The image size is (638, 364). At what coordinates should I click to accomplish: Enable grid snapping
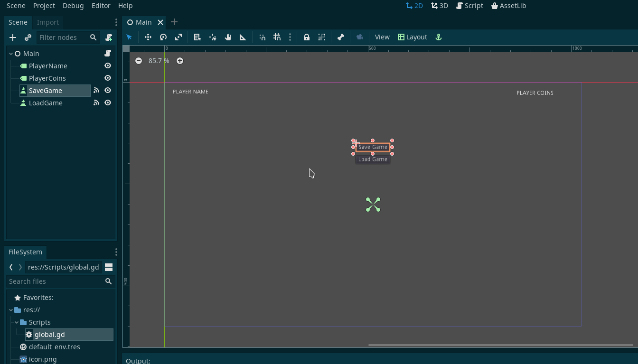[277, 37]
